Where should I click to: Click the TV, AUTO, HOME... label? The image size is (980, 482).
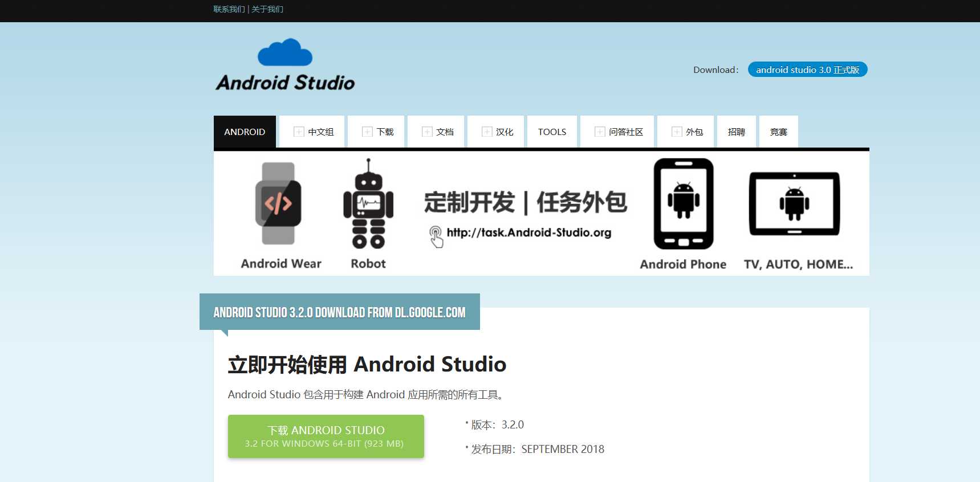[798, 264]
